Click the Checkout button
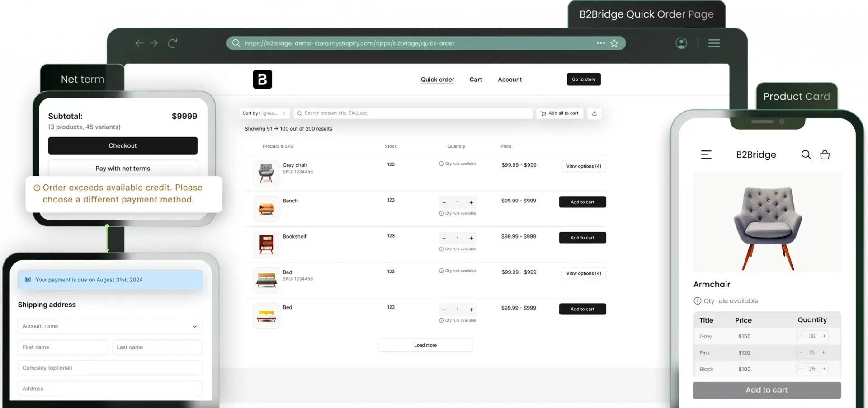868x408 pixels. [123, 145]
